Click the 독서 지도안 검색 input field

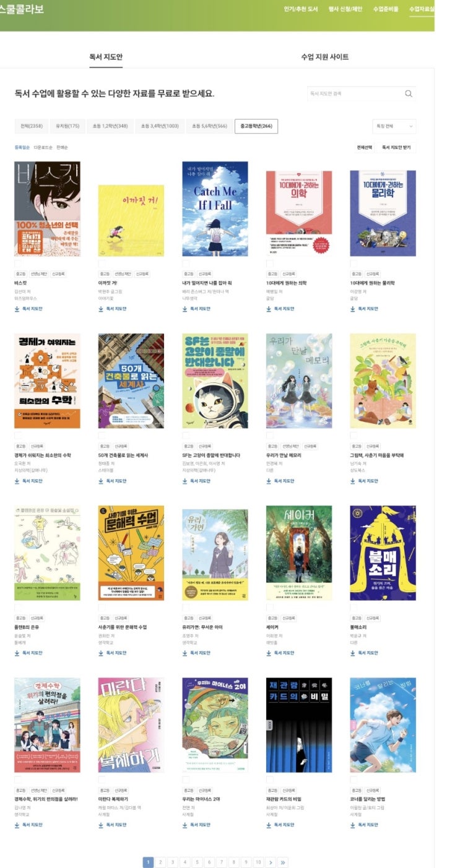(355, 94)
